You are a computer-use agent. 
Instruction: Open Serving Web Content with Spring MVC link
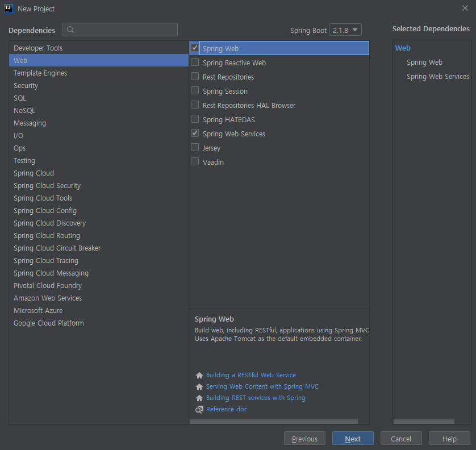[262, 386]
